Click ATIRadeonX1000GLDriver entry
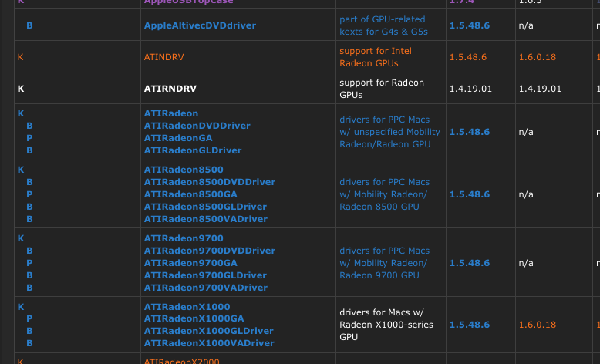The image size is (600, 364). [x=208, y=331]
